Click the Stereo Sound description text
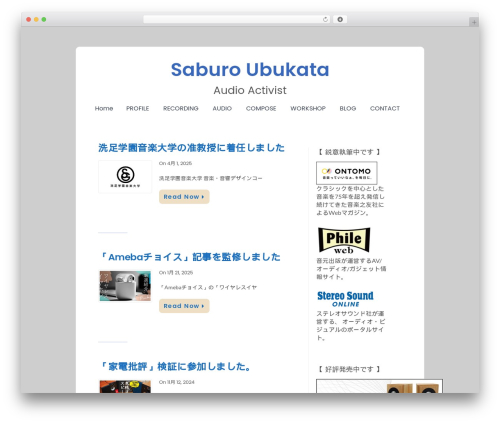Image resolution: width=500 pixels, height=423 pixels. point(351,326)
